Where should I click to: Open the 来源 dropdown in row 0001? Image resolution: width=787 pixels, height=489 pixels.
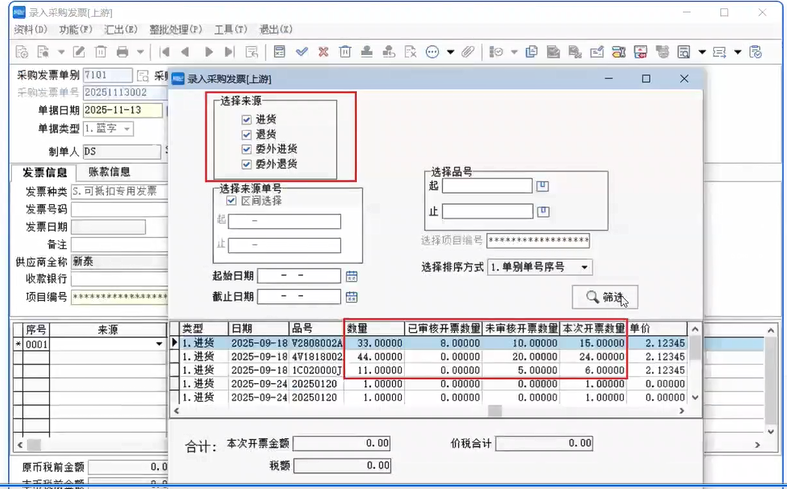[x=159, y=344]
